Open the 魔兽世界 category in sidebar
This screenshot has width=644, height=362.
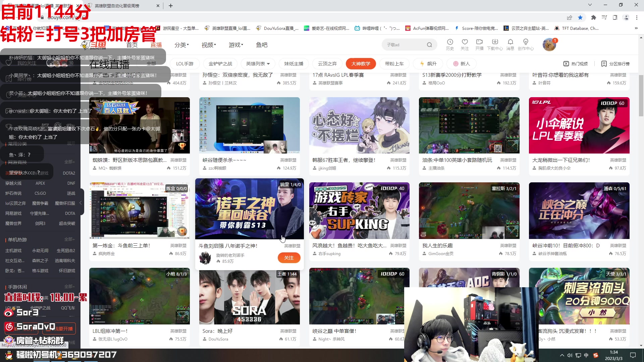coord(13,224)
